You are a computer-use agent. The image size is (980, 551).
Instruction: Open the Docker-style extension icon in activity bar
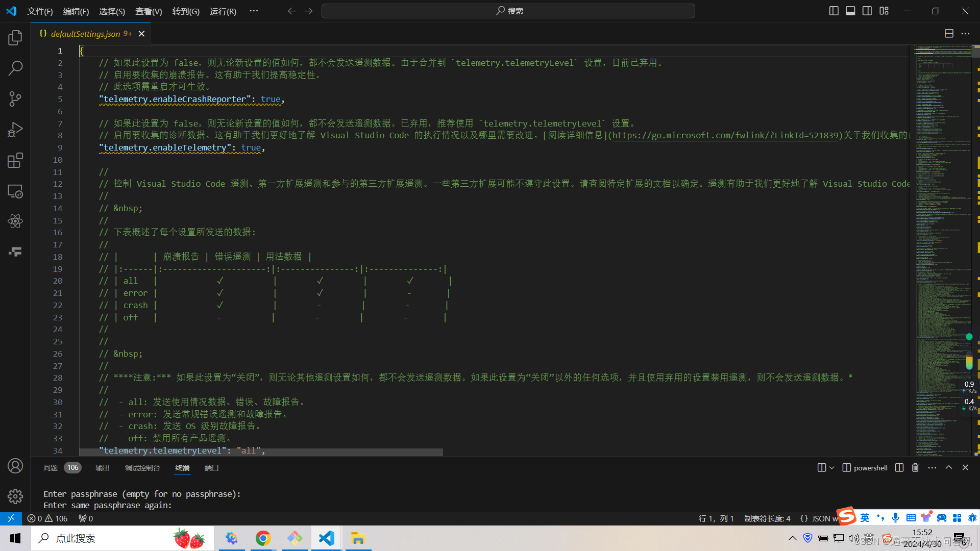15,252
